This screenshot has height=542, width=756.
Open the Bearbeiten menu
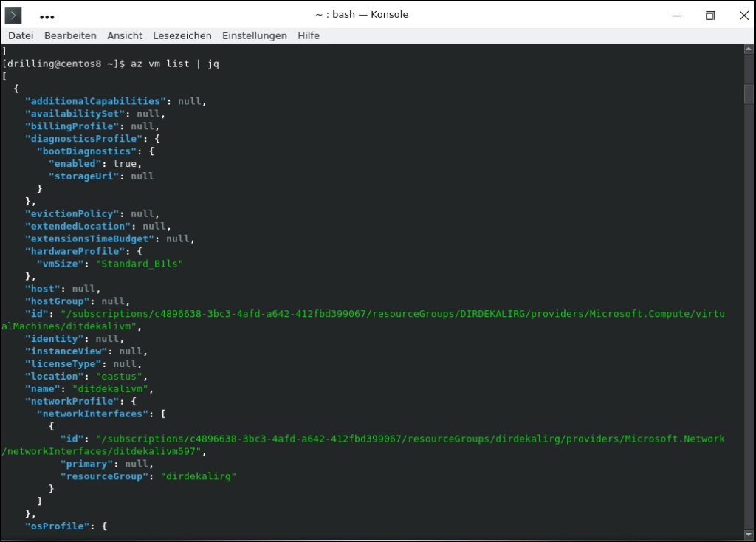70,35
